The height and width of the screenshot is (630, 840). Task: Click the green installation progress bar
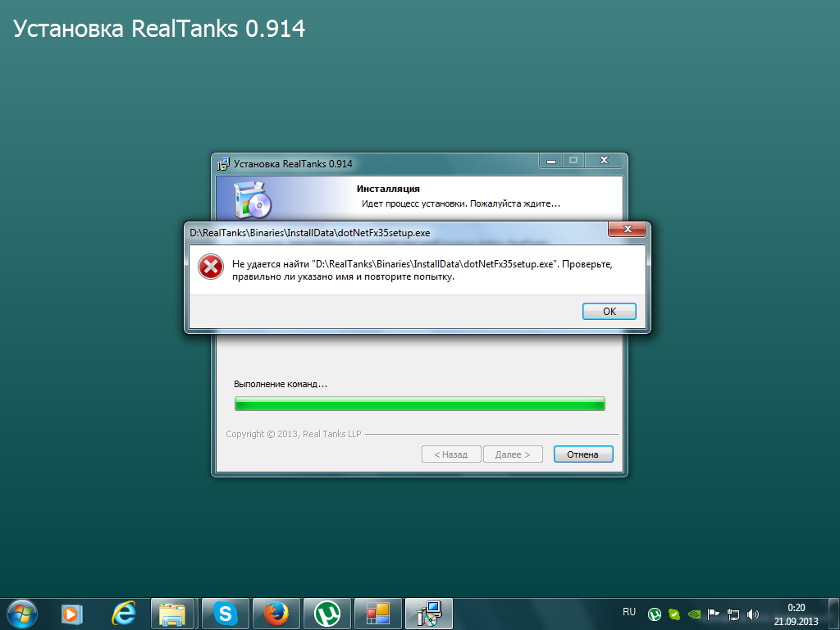pos(419,404)
